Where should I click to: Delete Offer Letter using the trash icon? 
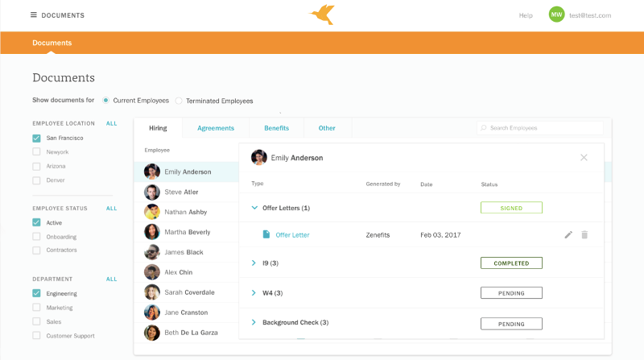tap(584, 234)
